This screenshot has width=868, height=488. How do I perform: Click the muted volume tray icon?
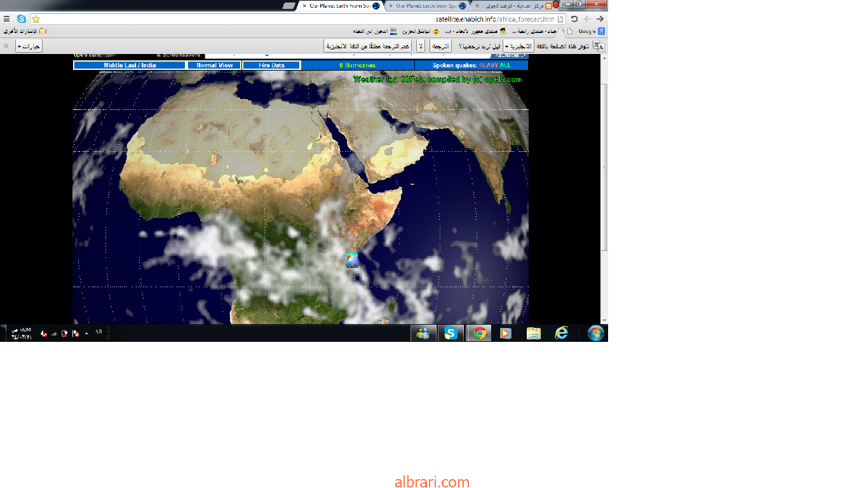click(x=43, y=333)
